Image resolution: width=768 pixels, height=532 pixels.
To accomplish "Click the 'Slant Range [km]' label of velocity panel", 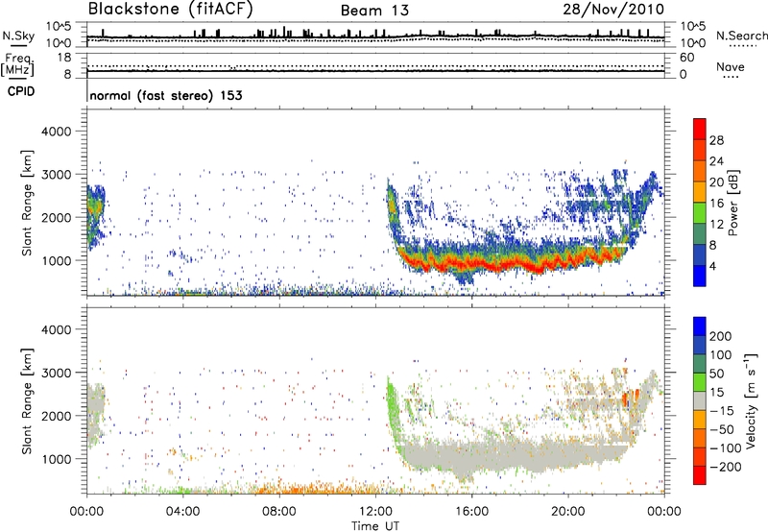I will [x=27, y=401].
